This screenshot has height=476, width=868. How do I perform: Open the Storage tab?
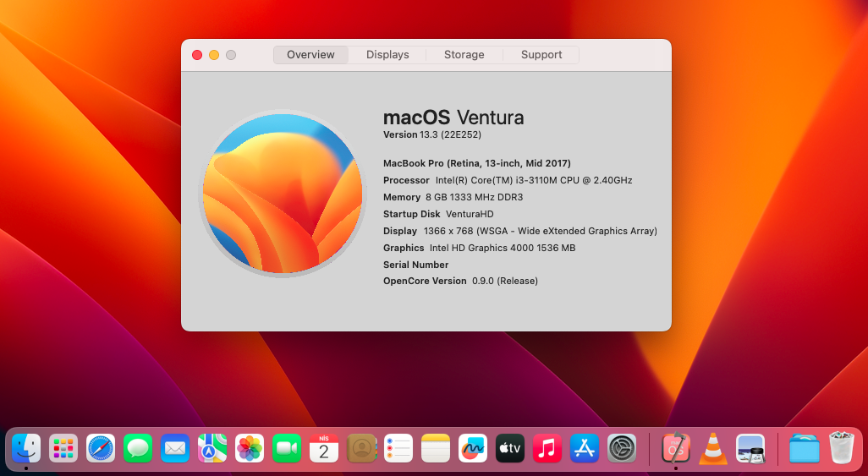point(464,55)
